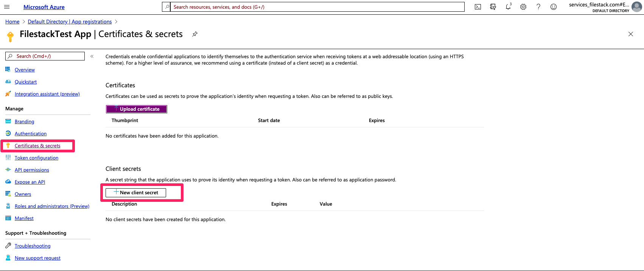Click the Thumbprint column header
The height and width of the screenshot is (271, 644).
click(x=125, y=121)
